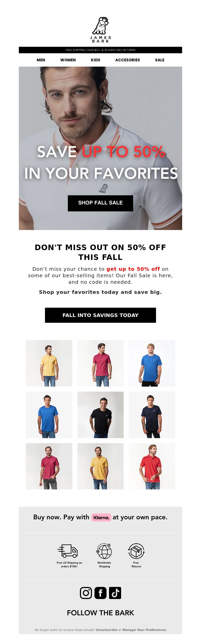This screenshot has height=644, width=201.
Task: Open the Instagram icon
Action: (86, 593)
